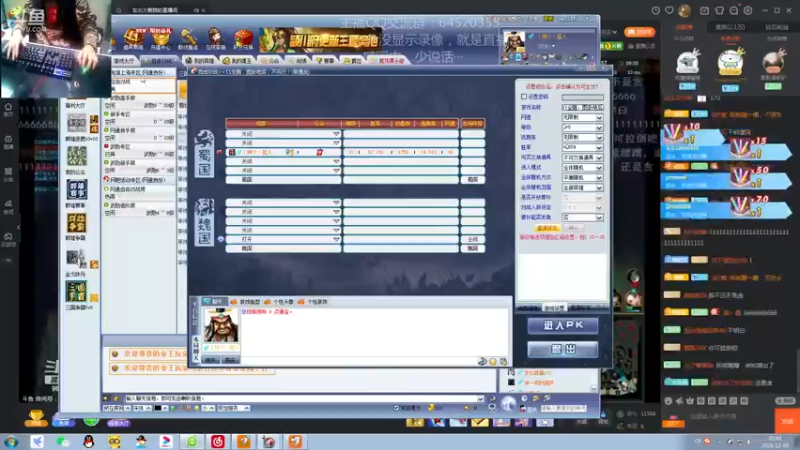
Task: Expand the first 关闭 slot in Wei team
Action: click(x=336, y=203)
